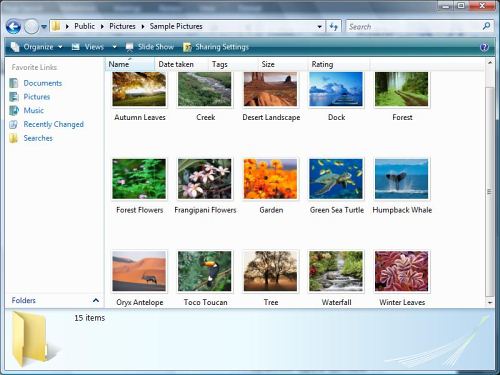Image resolution: width=500 pixels, height=375 pixels.
Task: Sort by the Tags column header
Action: [x=233, y=64]
